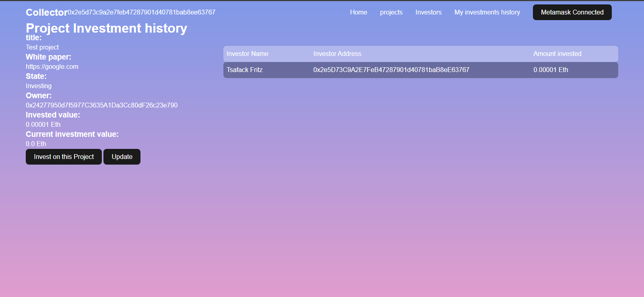Click the owner address under Owner
Viewport: 644px width, 297px height.
click(x=101, y=105)
